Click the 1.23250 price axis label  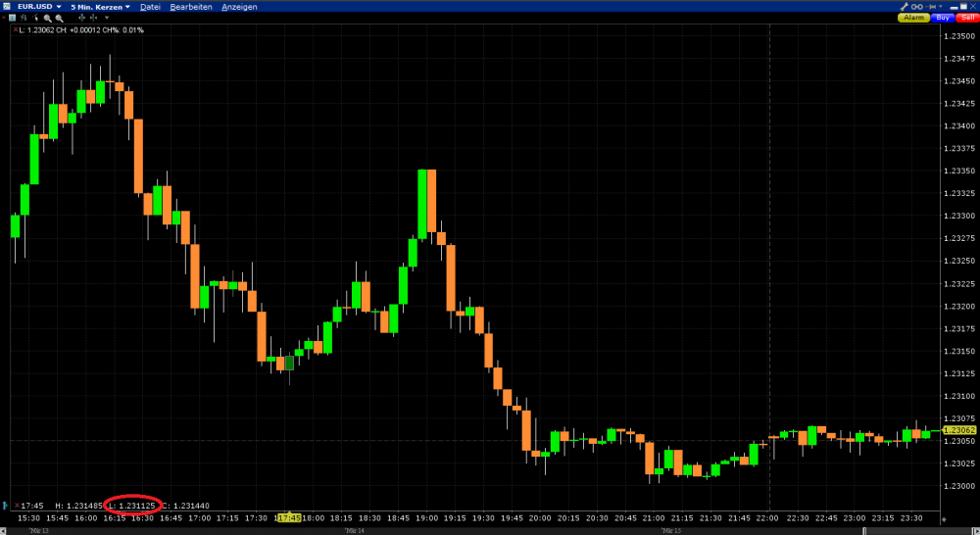point(958,261)
